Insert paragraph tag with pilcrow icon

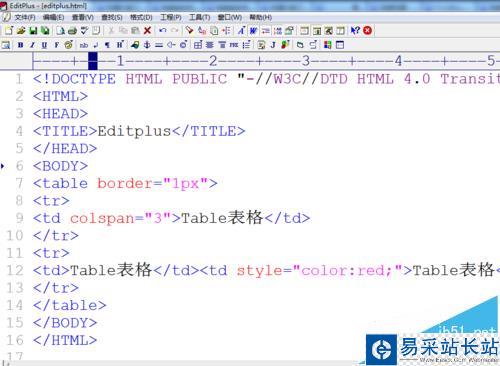click(x=107, y=45)
